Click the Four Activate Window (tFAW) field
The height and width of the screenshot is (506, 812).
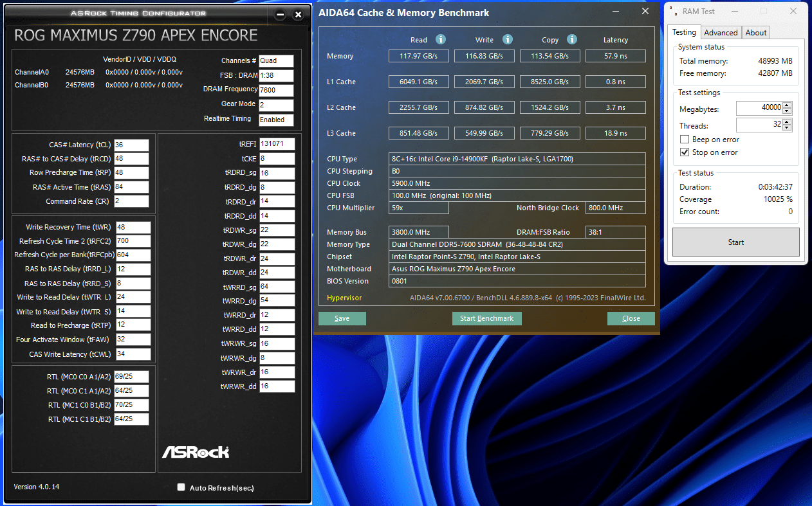tap(133, 339)
